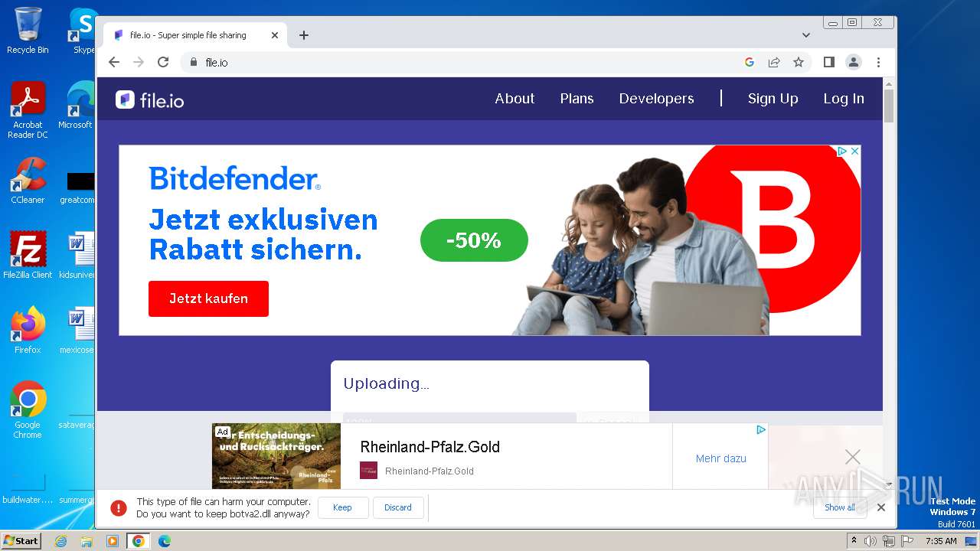This screenshot has width=980, height=551.
Task: Click the file.io logo
Action: coord(150,99)
